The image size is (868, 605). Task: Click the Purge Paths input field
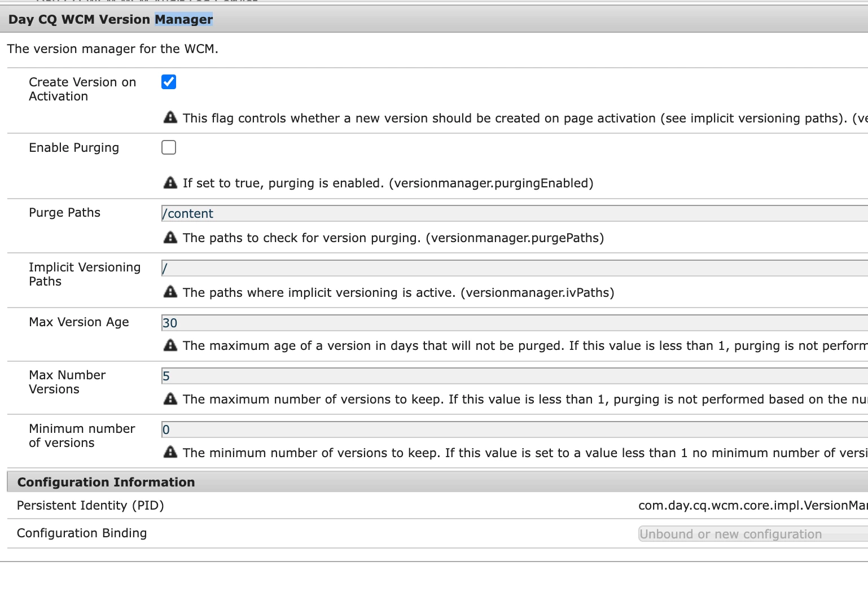point(515,213)
